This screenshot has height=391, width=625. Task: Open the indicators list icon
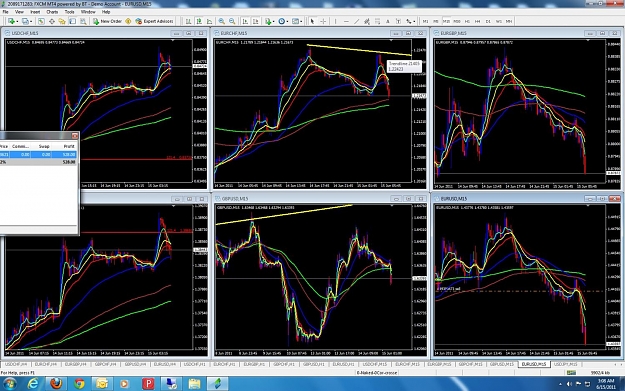(x=268, y=21)
